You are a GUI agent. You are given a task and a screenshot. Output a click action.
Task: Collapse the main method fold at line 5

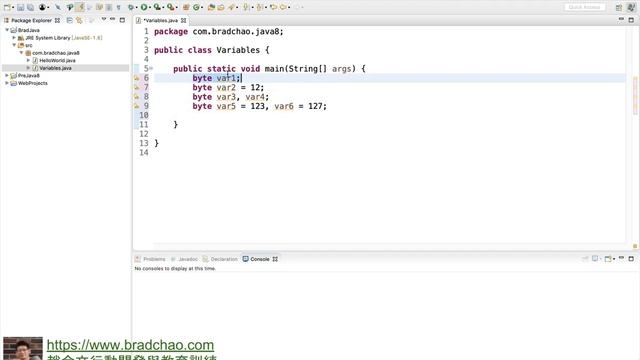click(x=151, y=69)
